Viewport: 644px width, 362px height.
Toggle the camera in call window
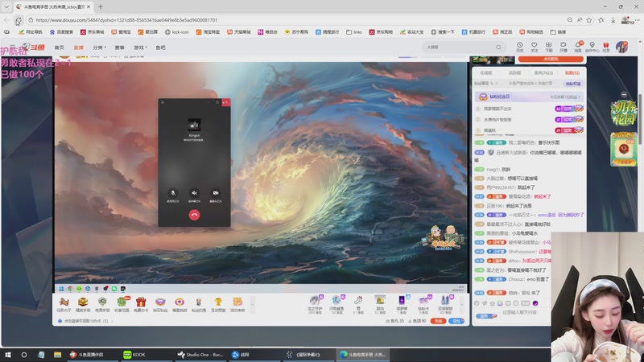216,193
